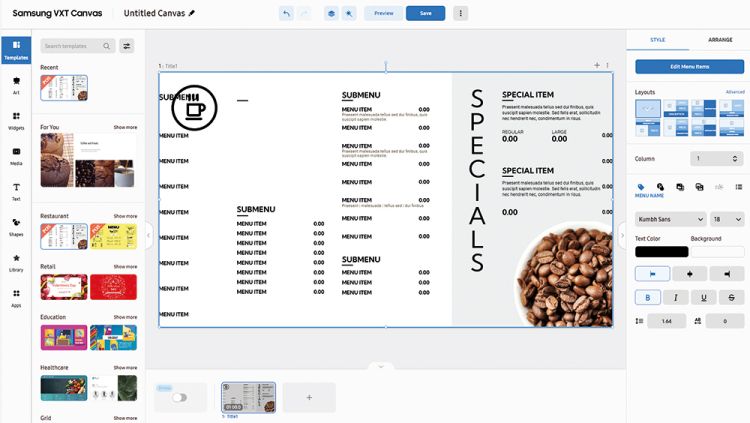This screenshot has width=750, height=423.
Task: Select the Shapes tool in sidebar
Action: point(16,226)
